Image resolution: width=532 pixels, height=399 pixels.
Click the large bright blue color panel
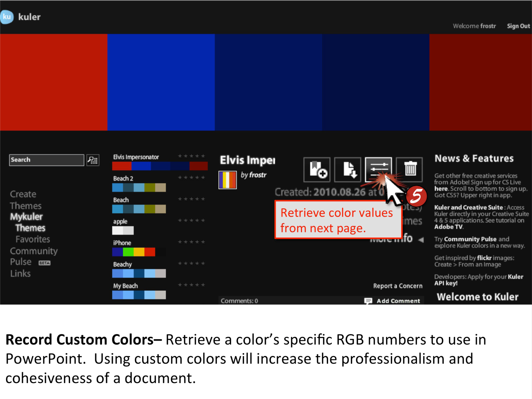(161, 82)
